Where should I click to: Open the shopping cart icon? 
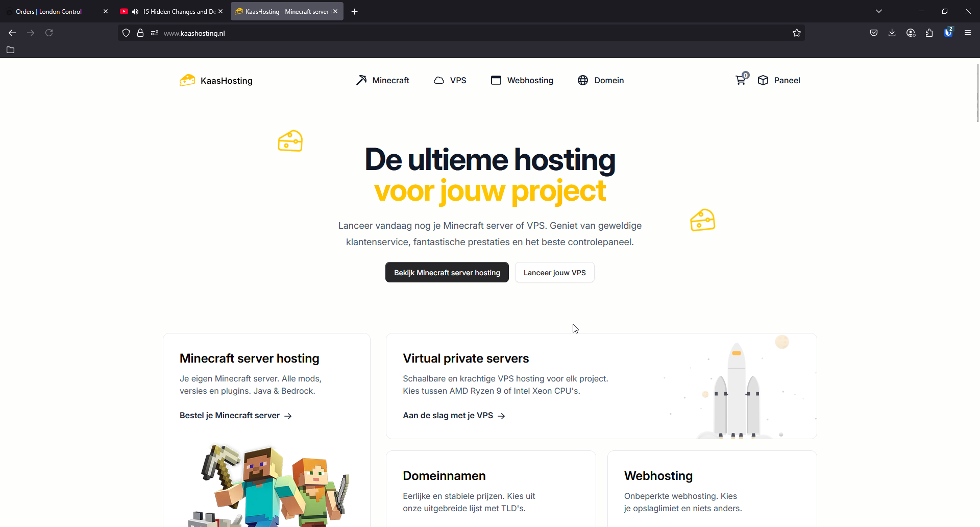(x=741, y=80)
